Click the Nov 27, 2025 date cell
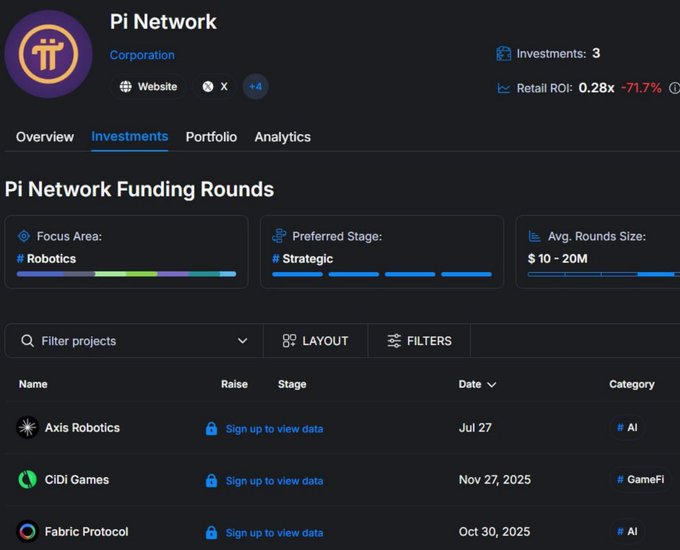 (x=495, y=480)
